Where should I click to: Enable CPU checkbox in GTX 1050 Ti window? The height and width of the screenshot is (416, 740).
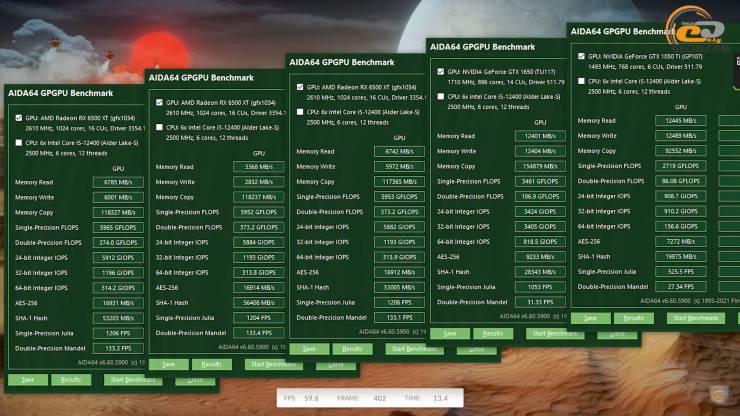[x=581, y=81]
